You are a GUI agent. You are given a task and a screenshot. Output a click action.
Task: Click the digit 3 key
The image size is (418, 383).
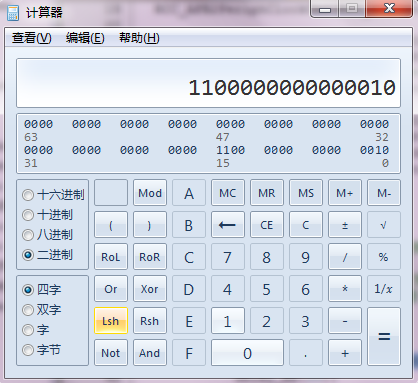pyautogui.click(x=306, y=321)
